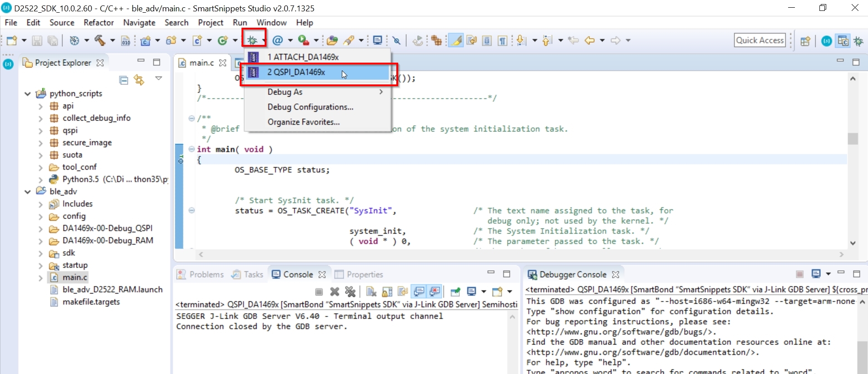868x374 pixels.
Task: Open the Run menu
Action: pos(240,23)
